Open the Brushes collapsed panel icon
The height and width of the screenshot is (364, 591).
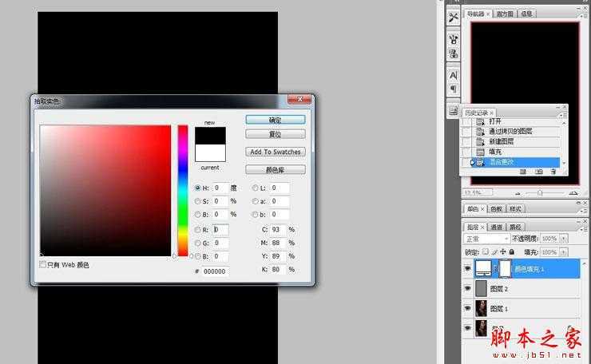pos(454,39)
